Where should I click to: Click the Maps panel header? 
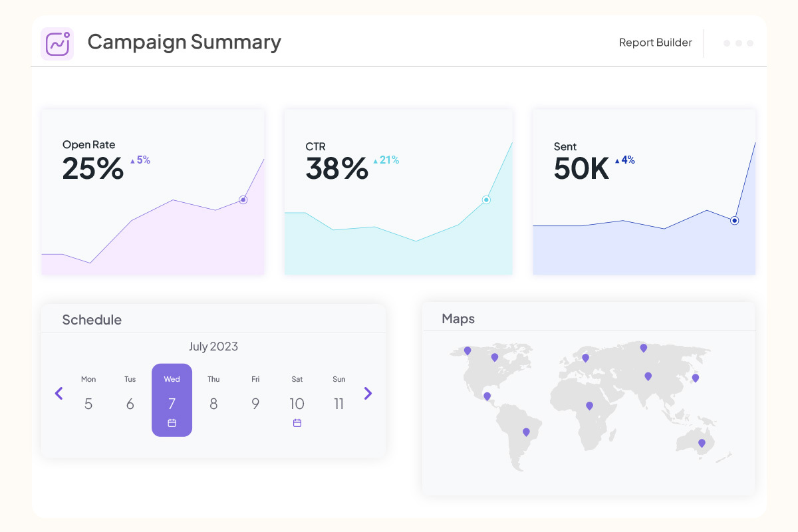pos(458,319)
